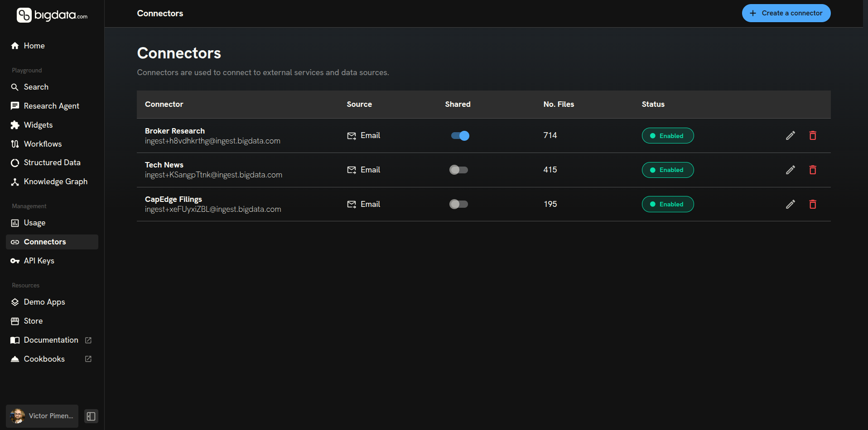
Task: Visit the Store
Action: pos(52,321)
